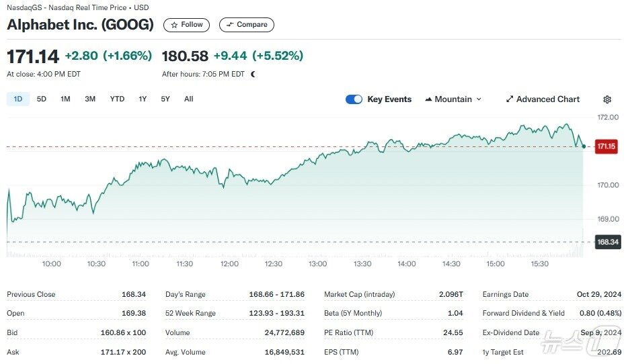The image size is (628, 364).
Task: Toggle the Key Events switch
Action: (x=354, y=99)
